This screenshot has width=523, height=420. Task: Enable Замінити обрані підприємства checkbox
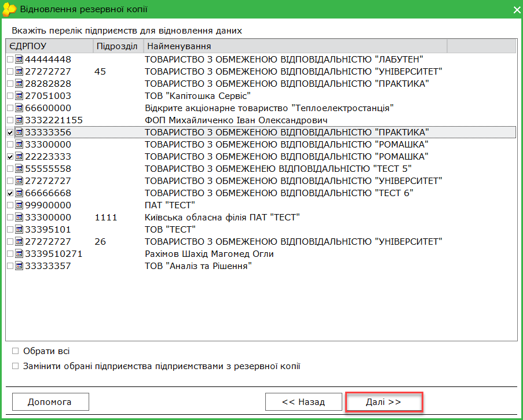[15, 366]
